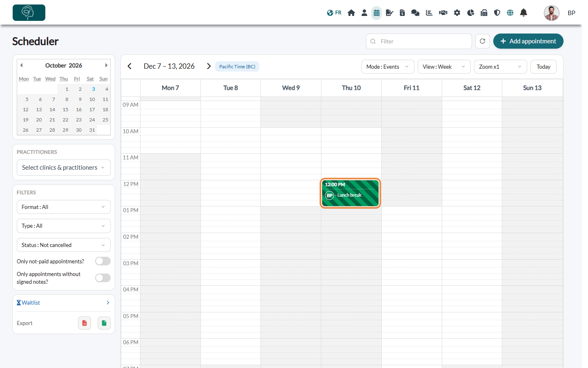Click the Sun 13 column header
This screenshot has height=368, width=588.
(x=532, y=88)
